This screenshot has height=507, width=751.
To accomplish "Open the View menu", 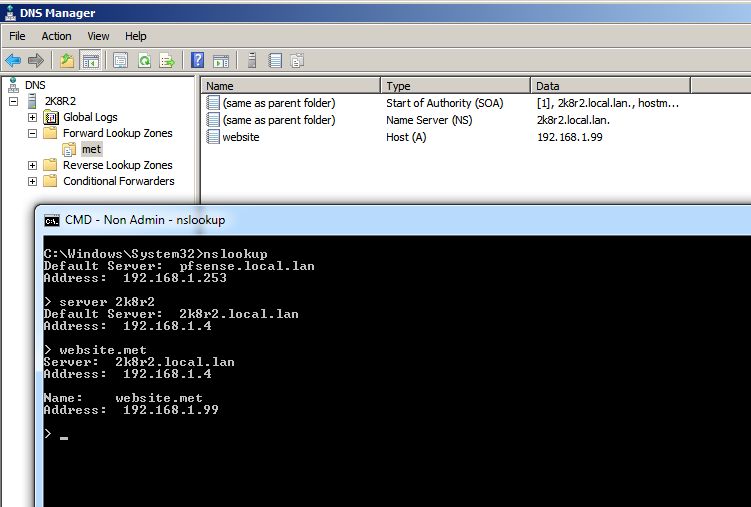I will pos(98,36).
